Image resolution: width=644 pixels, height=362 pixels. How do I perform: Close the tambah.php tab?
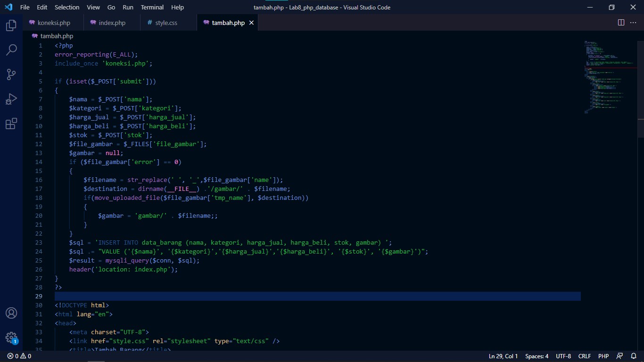pos(251,22)
